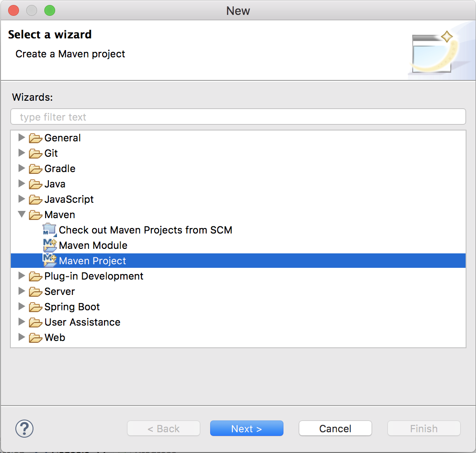Viewport: 476px width, 453px height.
Task: Click the General folder icon
Action: coord(36,138)
